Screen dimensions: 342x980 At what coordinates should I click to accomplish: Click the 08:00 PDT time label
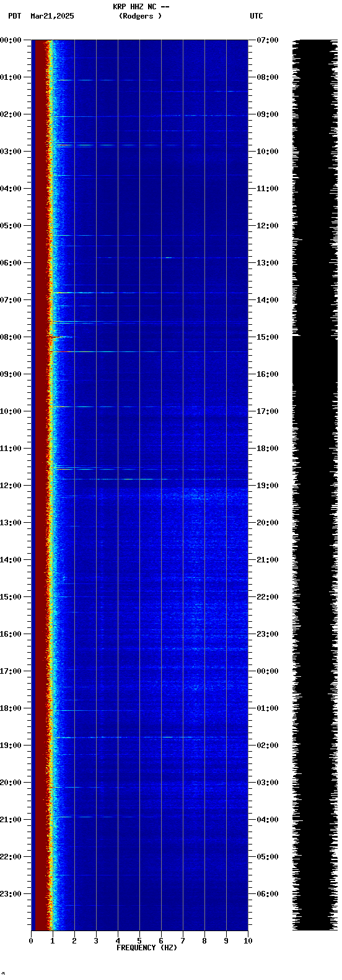(11, 337)
